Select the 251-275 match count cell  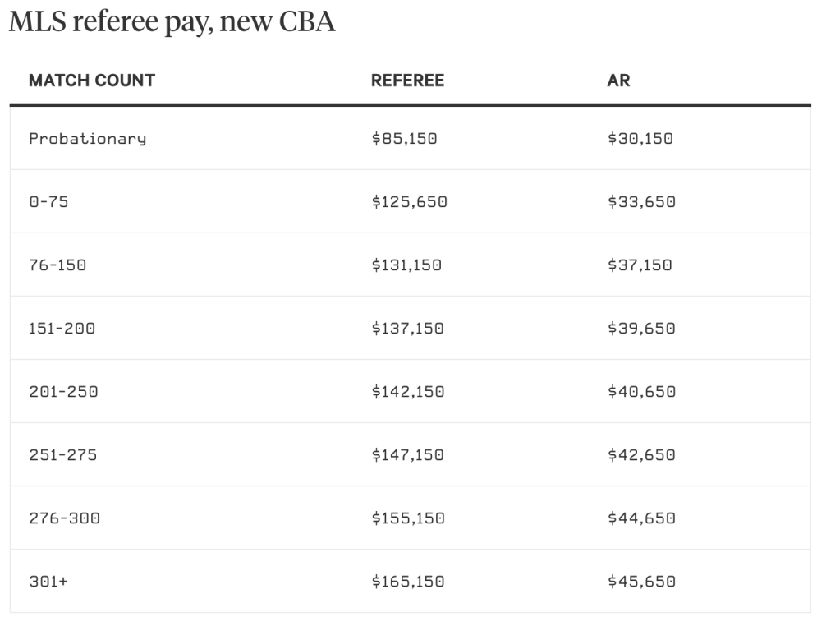point(62,454)
